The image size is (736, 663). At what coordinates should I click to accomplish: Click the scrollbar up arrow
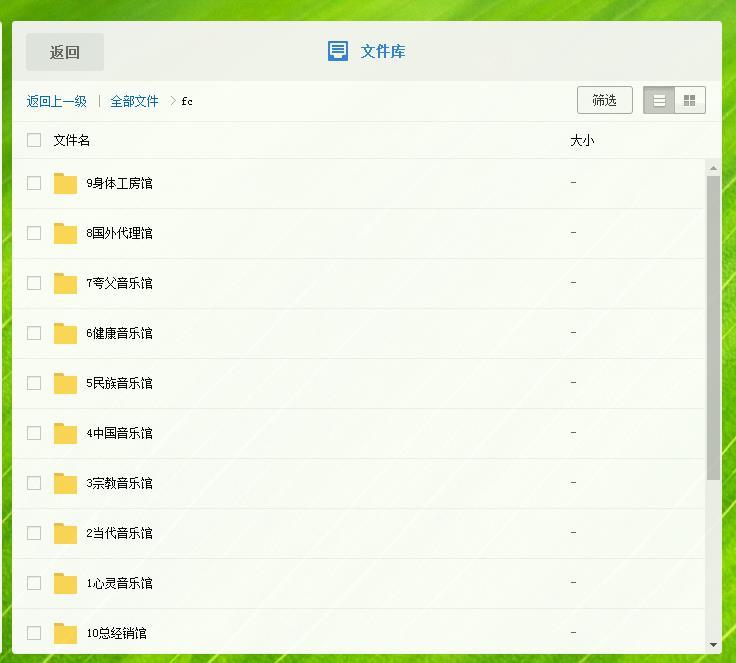[713, 168]
